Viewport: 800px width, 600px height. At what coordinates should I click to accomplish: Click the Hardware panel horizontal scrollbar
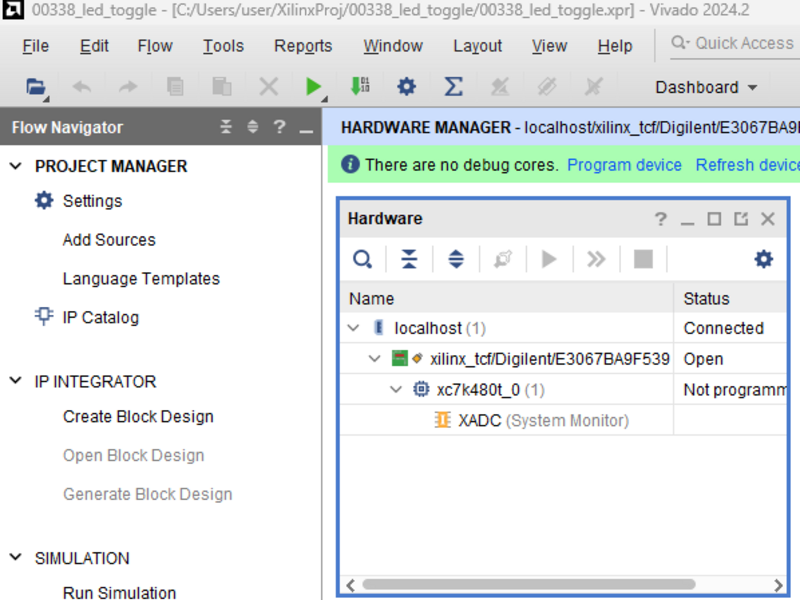(529, 584)
